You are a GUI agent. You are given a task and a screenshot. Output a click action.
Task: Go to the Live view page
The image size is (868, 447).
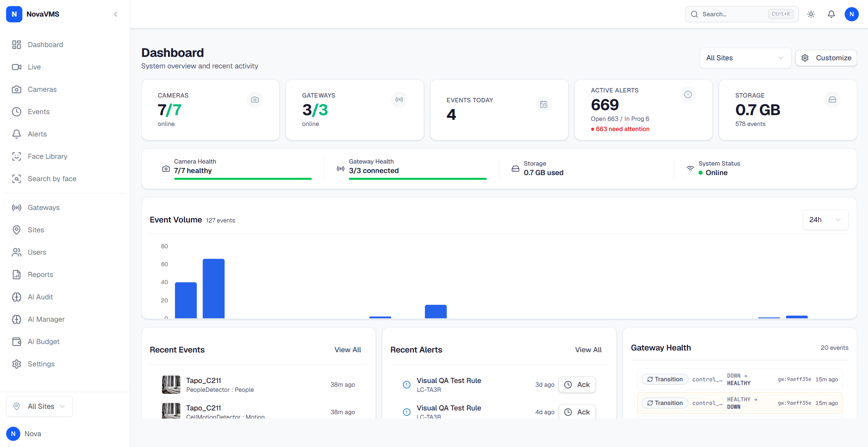click(65, 67)
